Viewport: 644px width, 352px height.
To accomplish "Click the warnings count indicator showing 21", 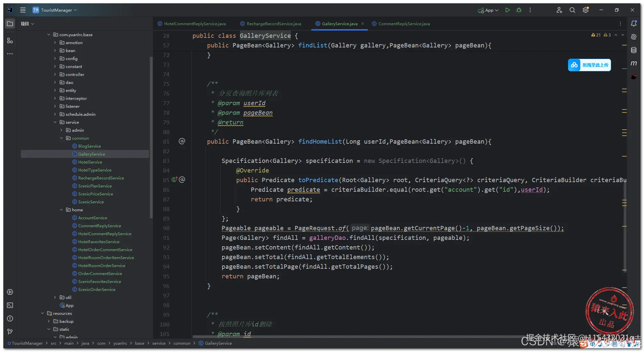I will [596, 35].
